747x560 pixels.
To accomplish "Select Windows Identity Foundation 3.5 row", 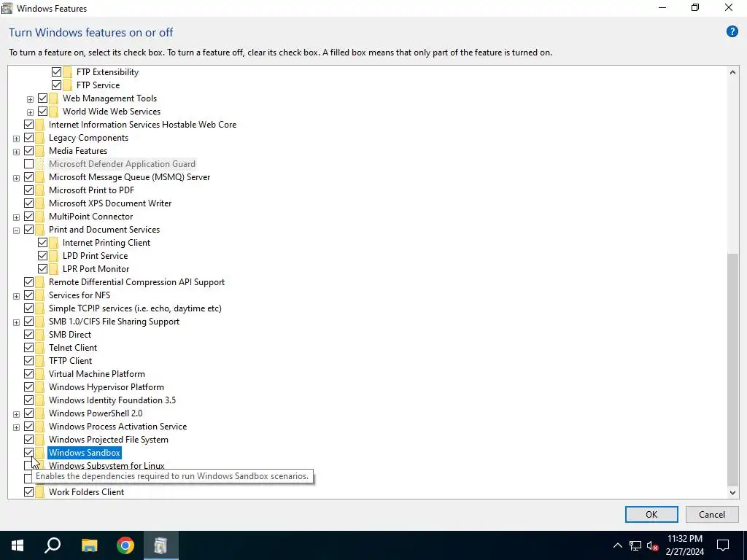I will 112,400.
